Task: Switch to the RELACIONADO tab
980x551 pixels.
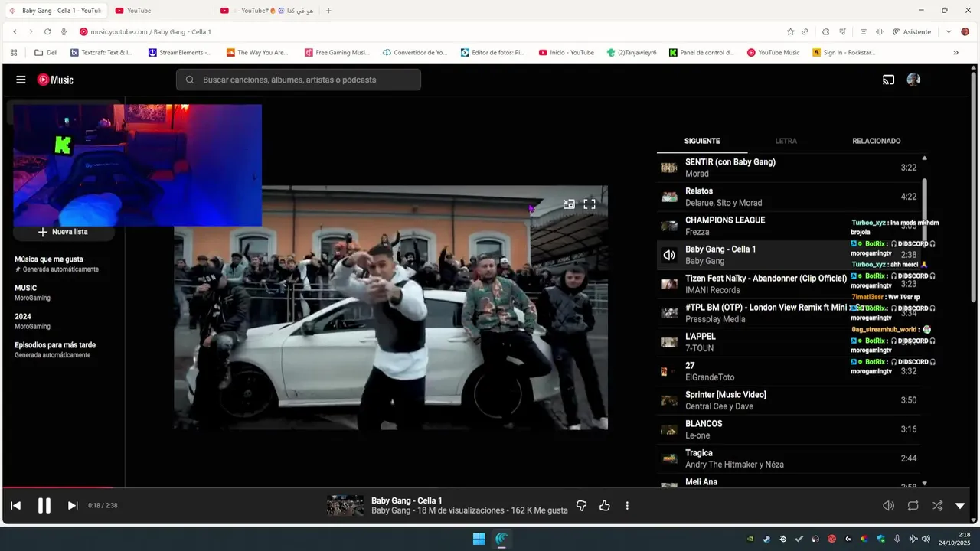Action: point(877,141)
